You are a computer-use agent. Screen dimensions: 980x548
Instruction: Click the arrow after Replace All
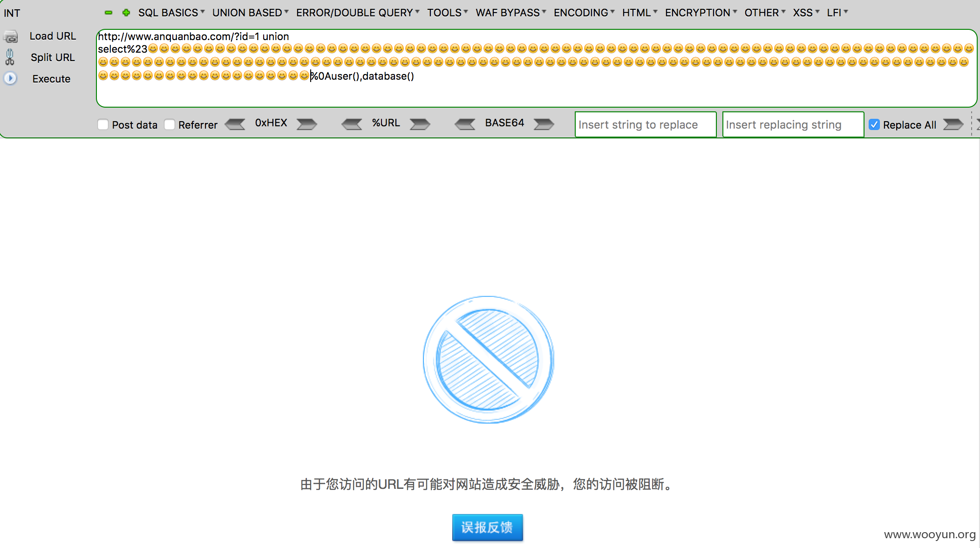pos(953,124)
